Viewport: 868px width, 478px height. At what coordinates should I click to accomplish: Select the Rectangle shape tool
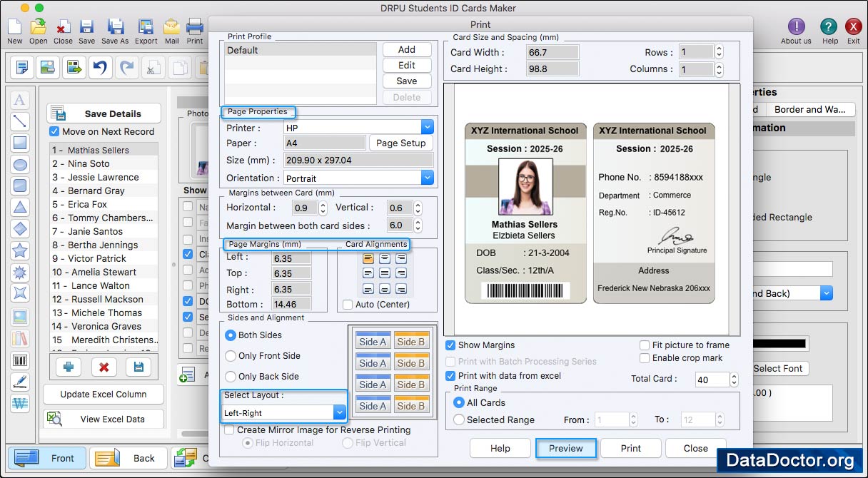coord(20,143)
